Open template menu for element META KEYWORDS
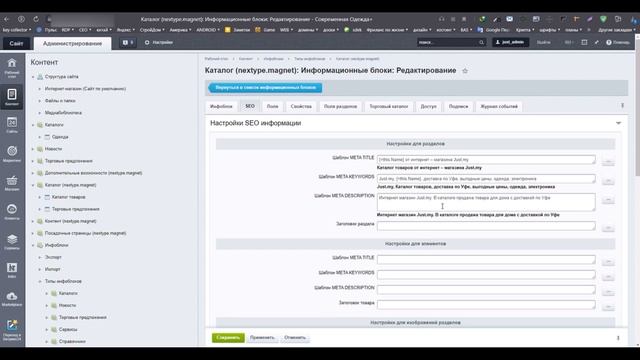The image size is (640, 360). click(608, 276)
